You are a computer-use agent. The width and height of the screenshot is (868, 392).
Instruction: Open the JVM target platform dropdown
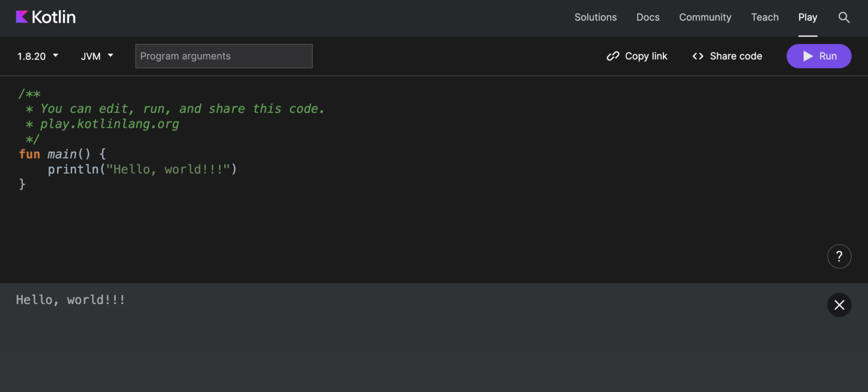point(97,56)
